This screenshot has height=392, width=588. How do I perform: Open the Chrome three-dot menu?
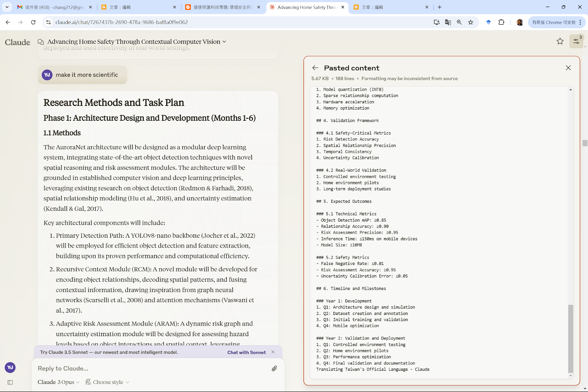click(581, 22)
